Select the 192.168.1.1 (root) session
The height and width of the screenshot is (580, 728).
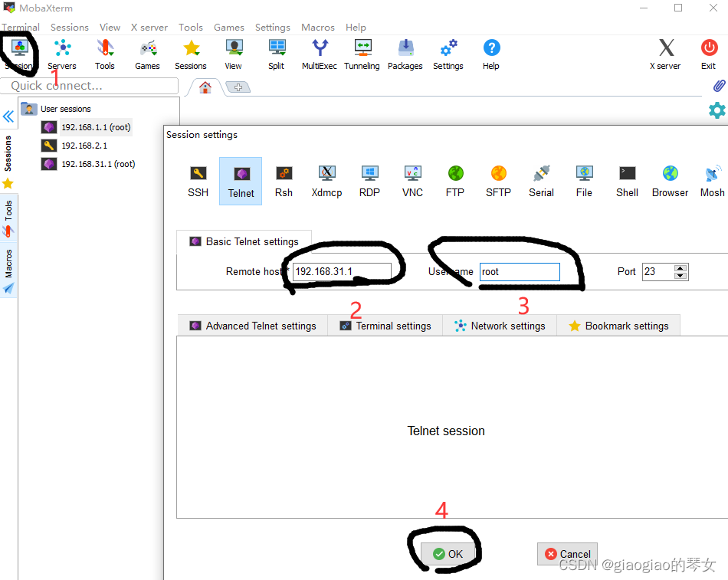[87, 127]
